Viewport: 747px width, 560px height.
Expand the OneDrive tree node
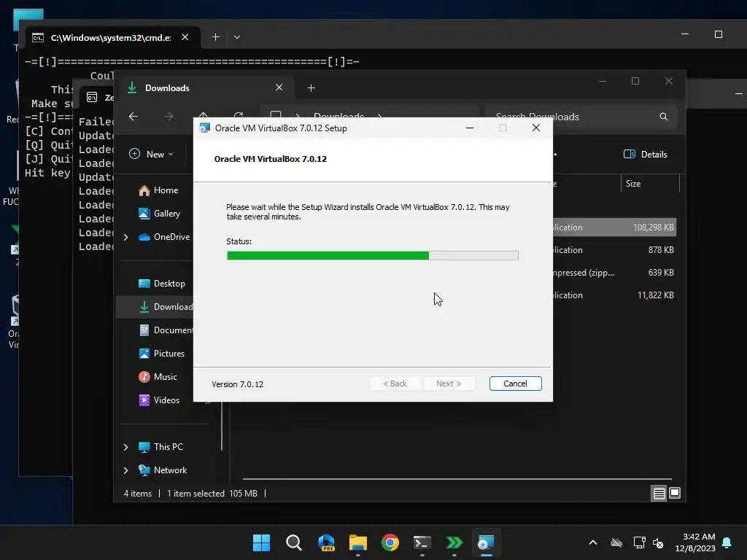tap(125, 237)
